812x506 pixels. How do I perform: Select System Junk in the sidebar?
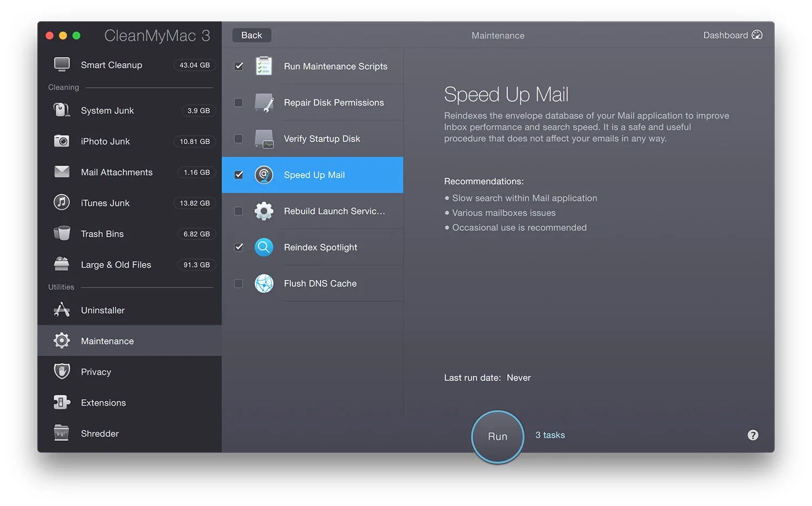(129, 110)
